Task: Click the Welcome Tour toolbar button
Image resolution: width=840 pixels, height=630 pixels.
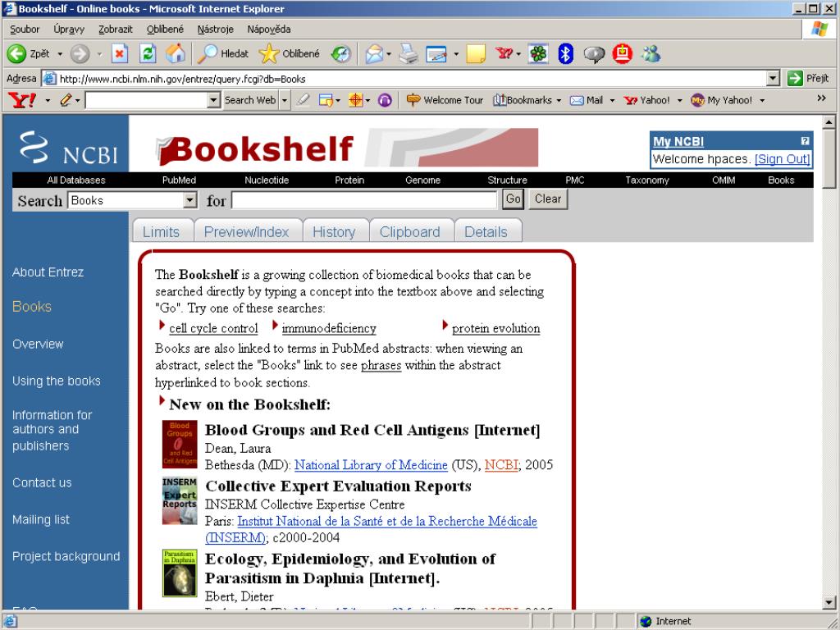Action: tap(445, 100)
